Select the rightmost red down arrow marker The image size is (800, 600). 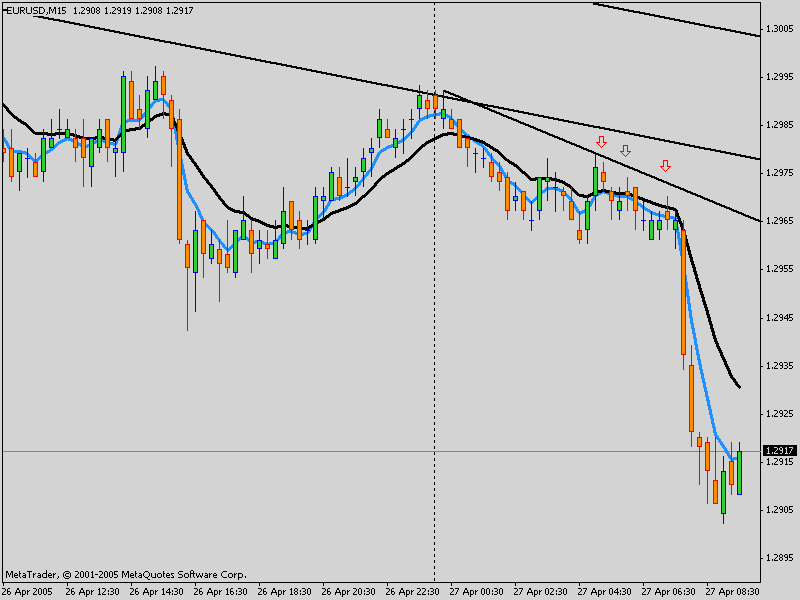[x=665, y=165]
